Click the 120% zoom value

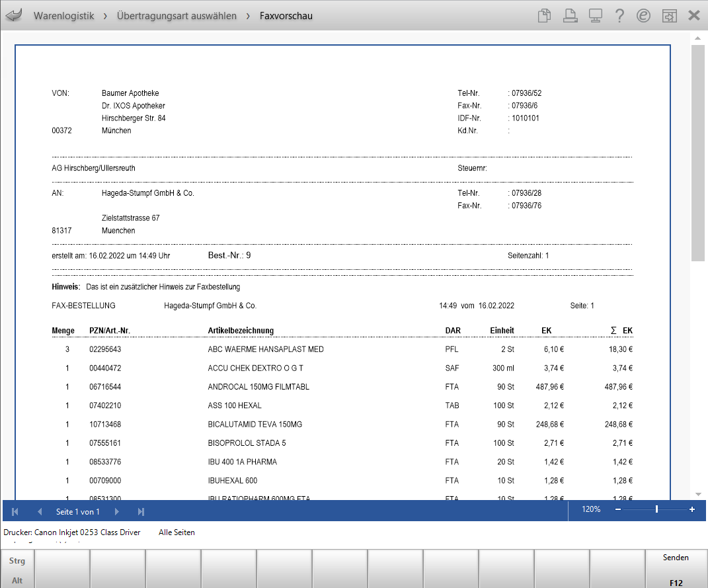pos(591,509)
